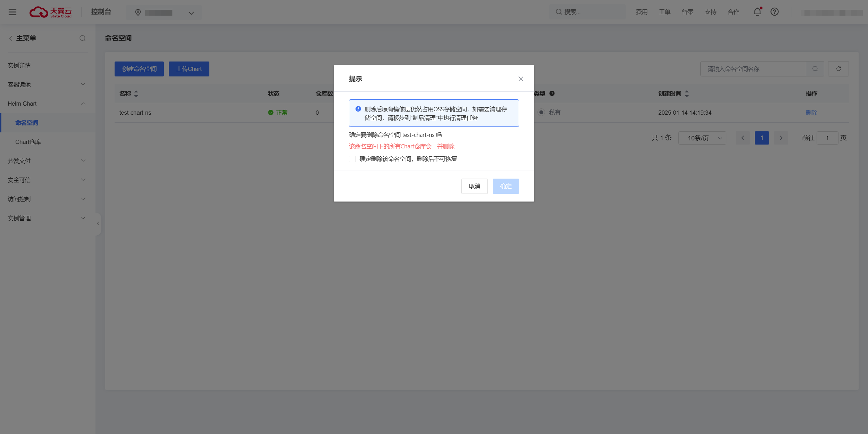This screenshot has height=434, width=868.
Task: Expand the 分发交付 menu
Action: 47,161
